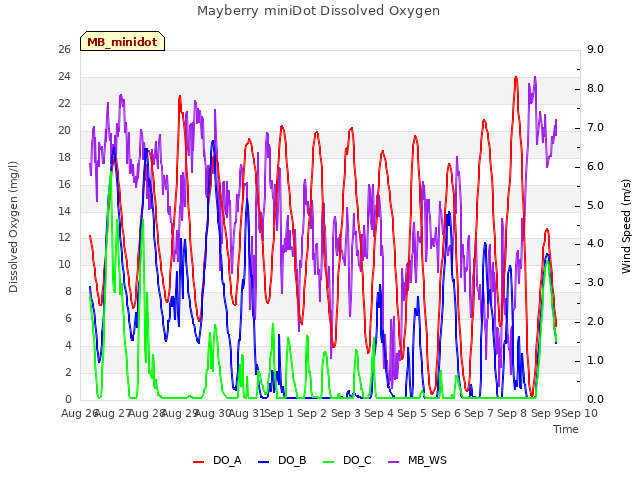Click the blue DO_B legend swatch
640x480 pixels.
coord(264,461)
